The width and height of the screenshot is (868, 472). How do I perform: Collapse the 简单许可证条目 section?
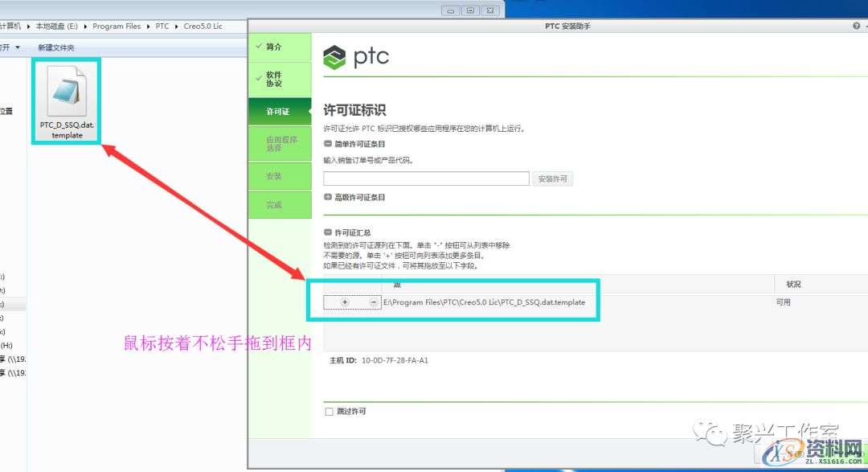pos(328,143)
